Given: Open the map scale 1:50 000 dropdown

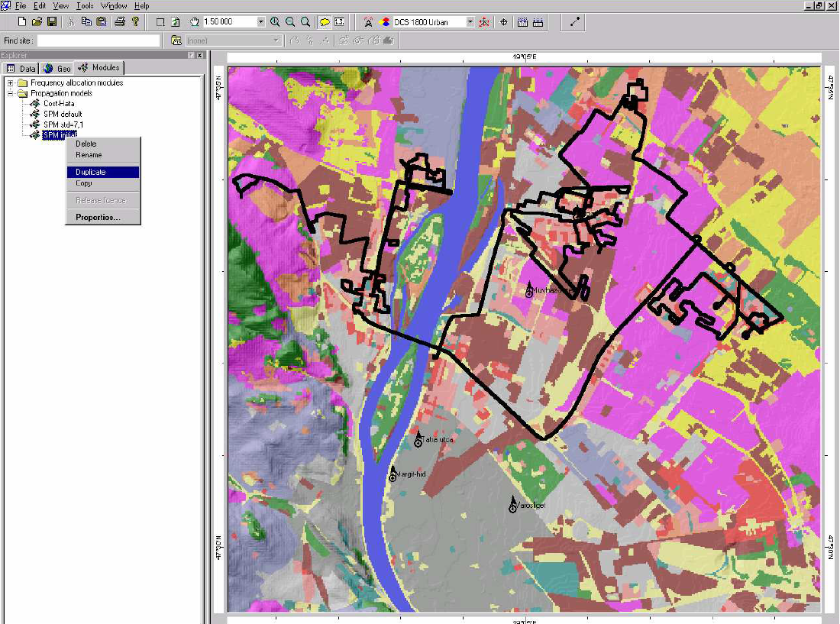Looking at the screenshot, I should coord(261,22).
